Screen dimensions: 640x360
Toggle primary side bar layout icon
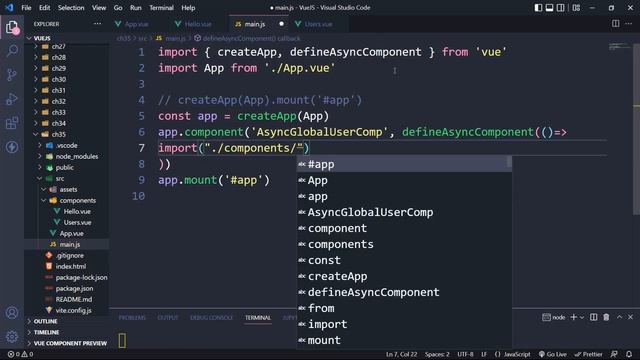(x=538, y=8)
